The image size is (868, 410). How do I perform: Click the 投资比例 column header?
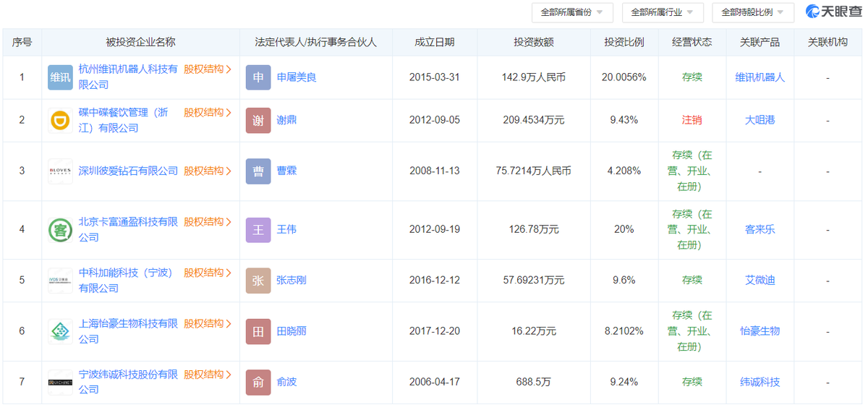point(624,43)
